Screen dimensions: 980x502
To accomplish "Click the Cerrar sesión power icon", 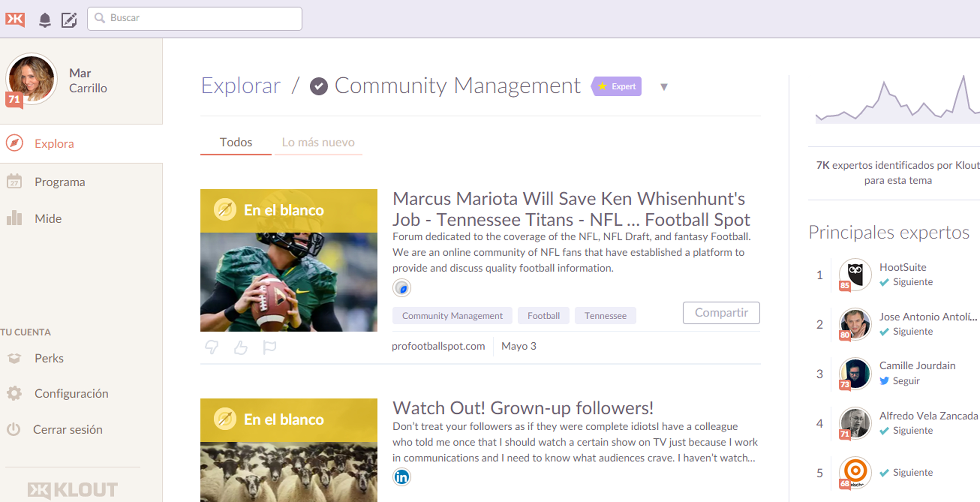I will (x=14, y=429).
